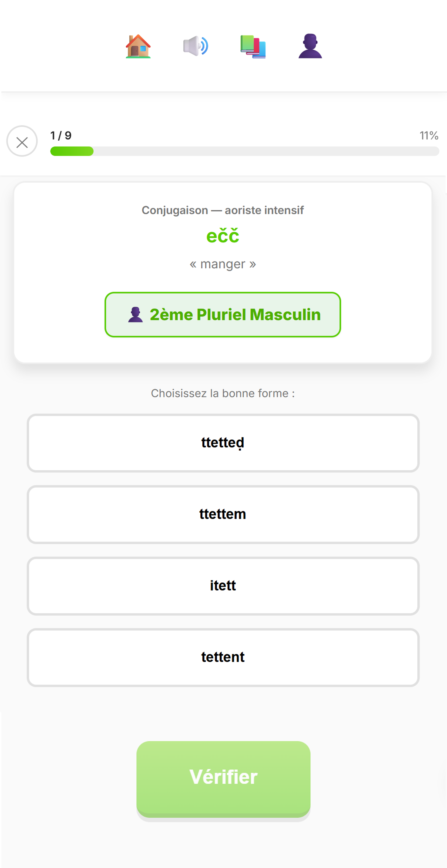Go to the home screen icon
The image size is (447, 868).
[138, 46]
